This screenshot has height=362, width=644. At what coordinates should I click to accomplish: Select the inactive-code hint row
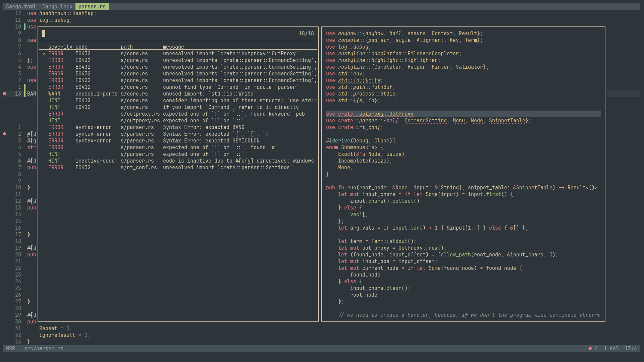click(x=178, y=161)
